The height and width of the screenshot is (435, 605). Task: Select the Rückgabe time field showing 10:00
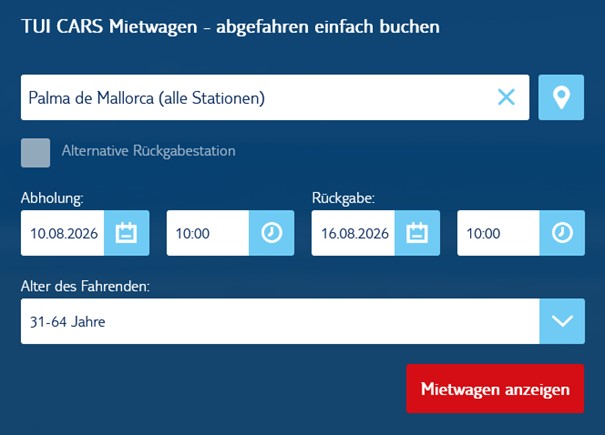[x=497, y=233]
